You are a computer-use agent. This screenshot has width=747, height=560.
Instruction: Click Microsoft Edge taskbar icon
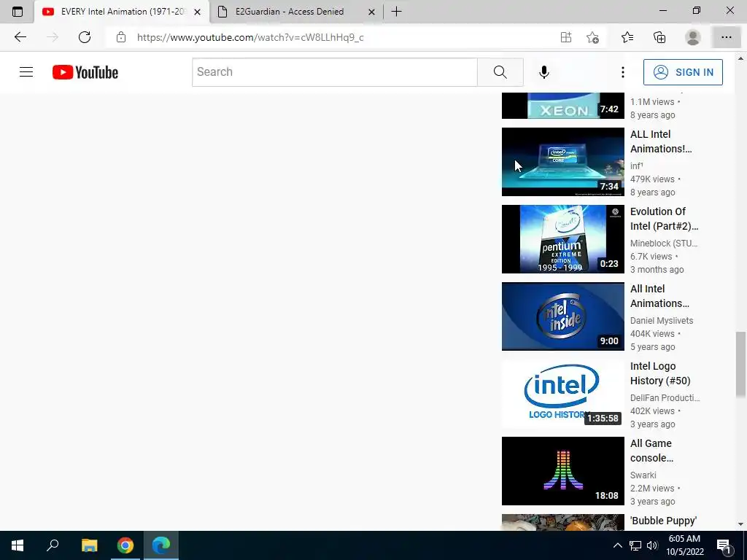click(161, 545)
